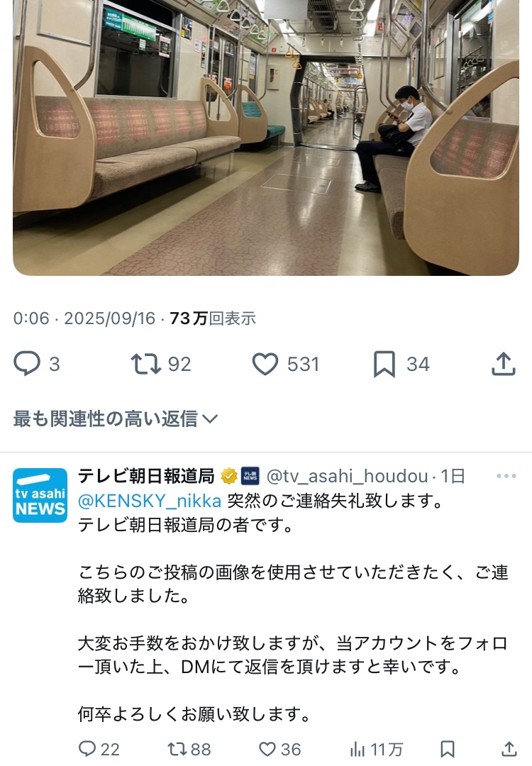The width and height of the screenshot is (532, 766).
Task: Share the main post via upload icon
Action: pyautogui.click(x=504, y=364)
